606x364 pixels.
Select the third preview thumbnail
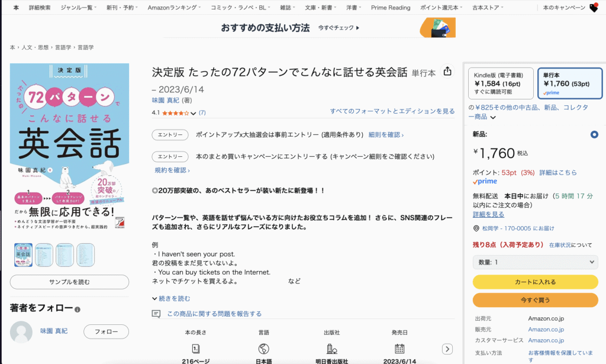tap(65, 255)
